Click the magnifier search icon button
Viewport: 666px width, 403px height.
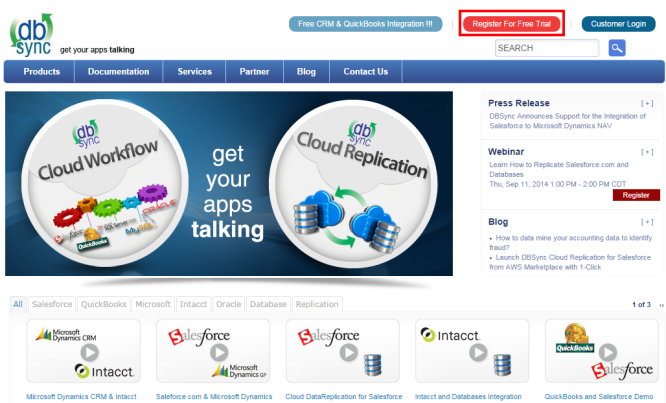tap(617, 48)
